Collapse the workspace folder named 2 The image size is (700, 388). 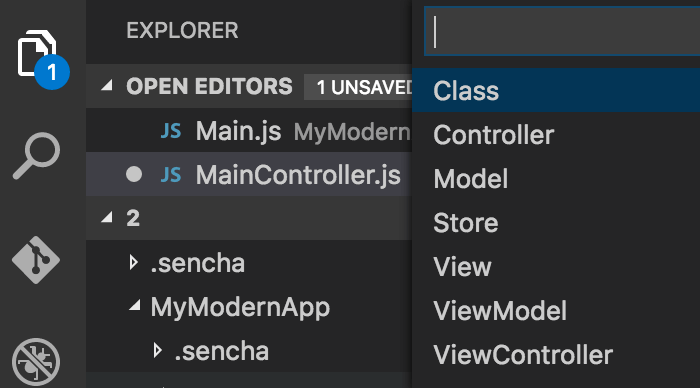(107, 217)
